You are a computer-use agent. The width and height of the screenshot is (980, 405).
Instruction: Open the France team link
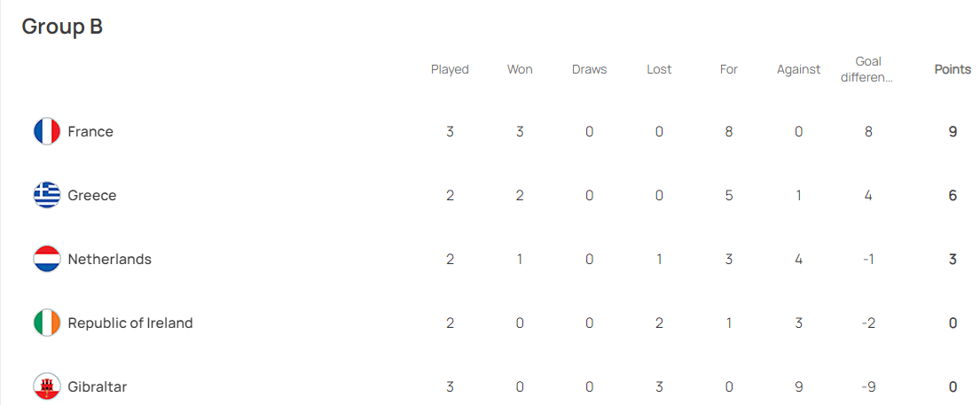90,131
